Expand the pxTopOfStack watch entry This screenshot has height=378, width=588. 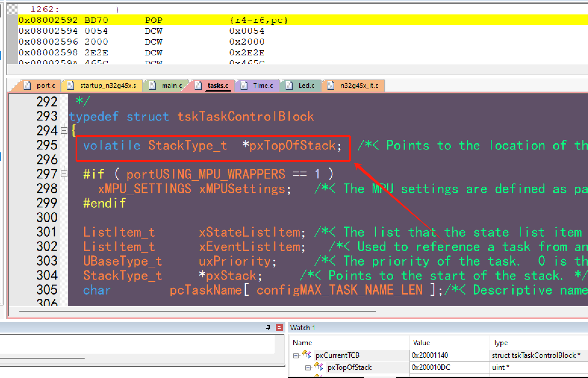click(308, 367)
